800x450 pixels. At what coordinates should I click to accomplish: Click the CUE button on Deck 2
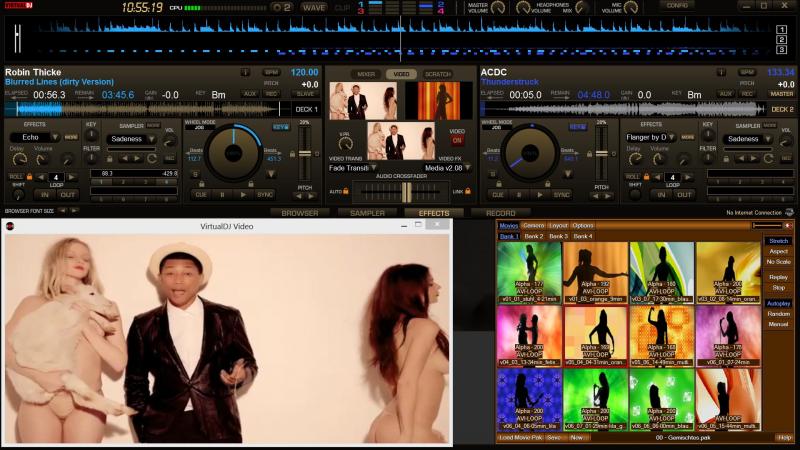click(x=496, y=195)
